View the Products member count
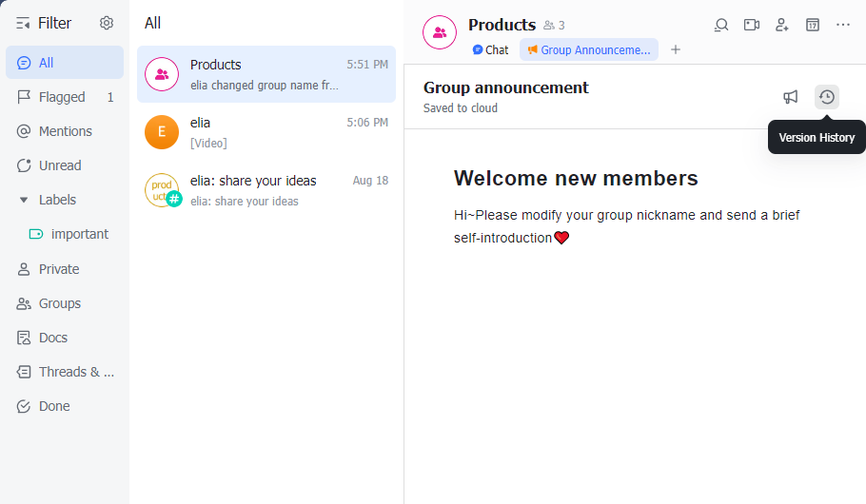866x504 pixels. coord(554,26)
